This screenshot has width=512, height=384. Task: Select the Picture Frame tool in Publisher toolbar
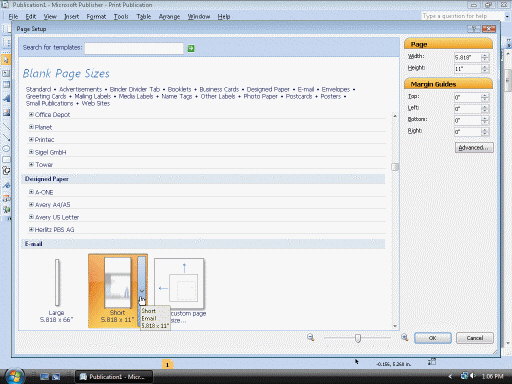(6, 113)
